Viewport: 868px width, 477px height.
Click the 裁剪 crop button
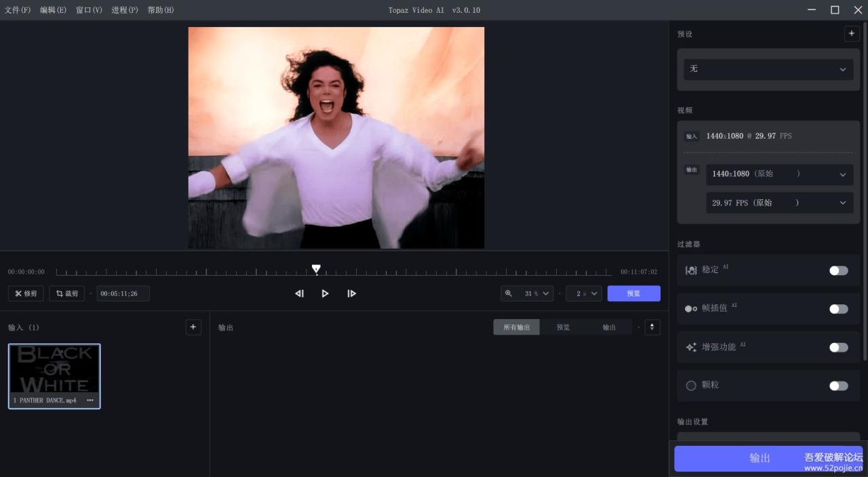[66, 293]
